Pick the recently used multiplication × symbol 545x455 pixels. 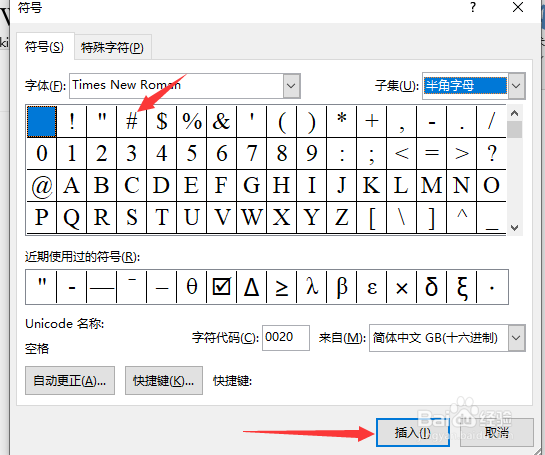click(401, 287)
